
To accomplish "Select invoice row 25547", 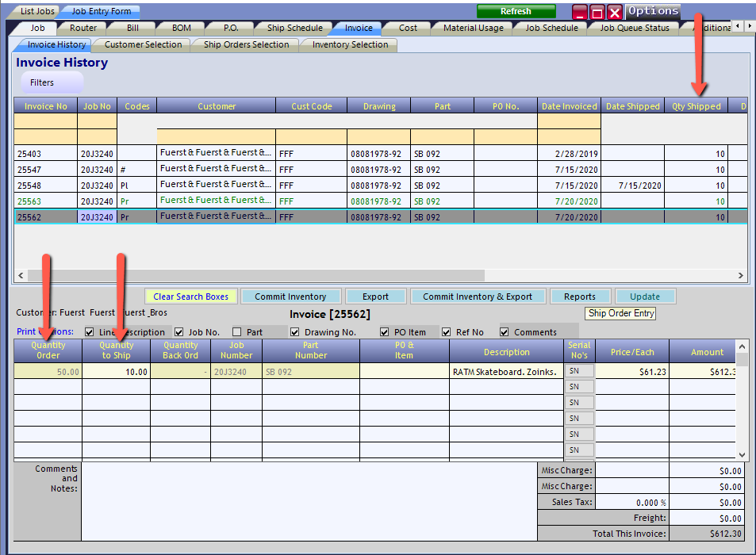I will tap(380, 170).
